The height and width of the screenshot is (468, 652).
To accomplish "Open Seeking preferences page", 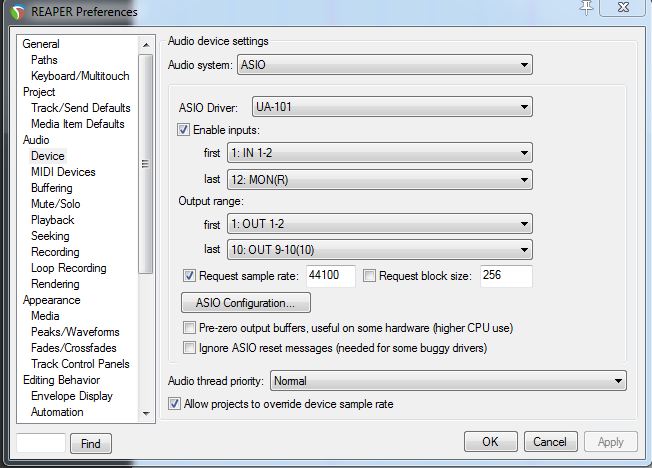I will (50, 236).
